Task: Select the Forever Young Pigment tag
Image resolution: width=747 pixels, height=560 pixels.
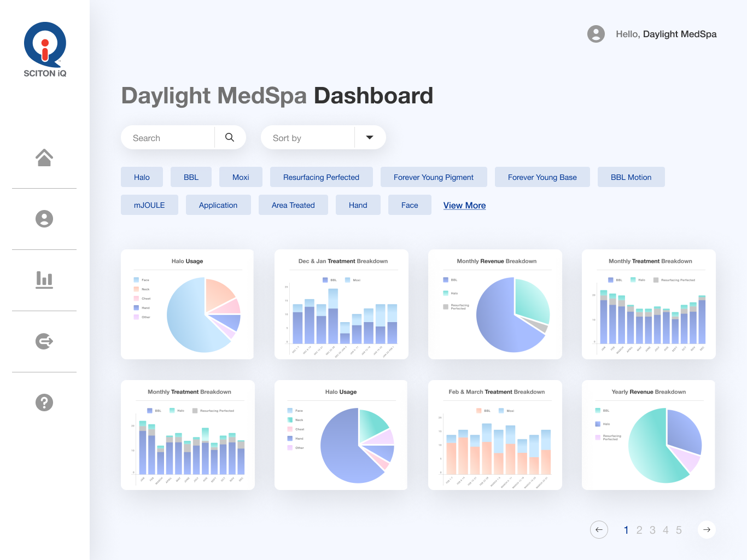Action: 433,177
